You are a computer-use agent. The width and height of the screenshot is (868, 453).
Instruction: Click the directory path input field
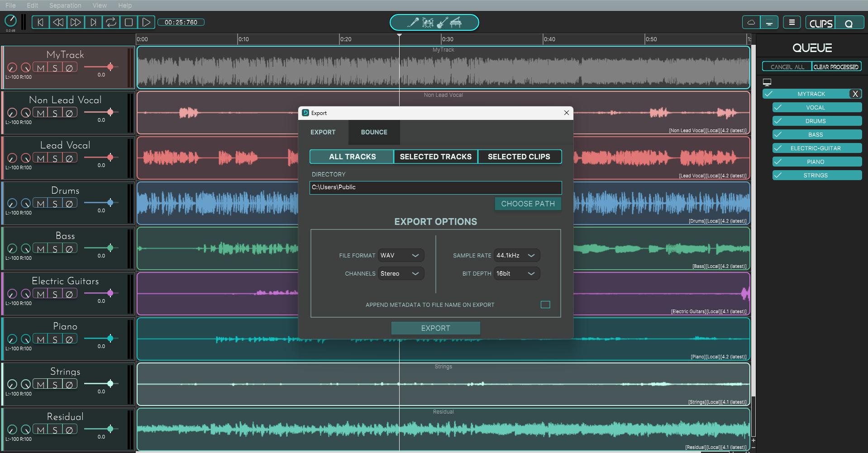click(x=435, y=187)
